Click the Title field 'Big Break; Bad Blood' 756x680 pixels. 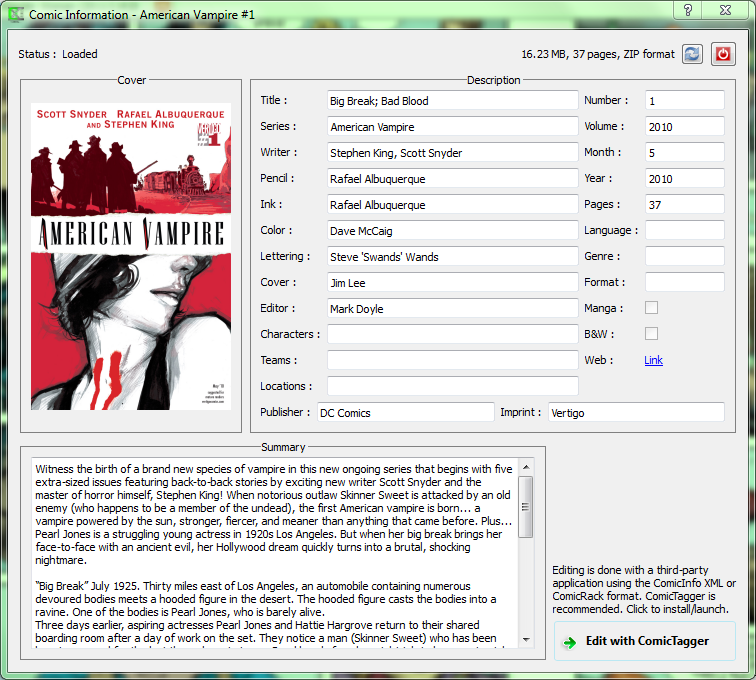coord(452,100)
